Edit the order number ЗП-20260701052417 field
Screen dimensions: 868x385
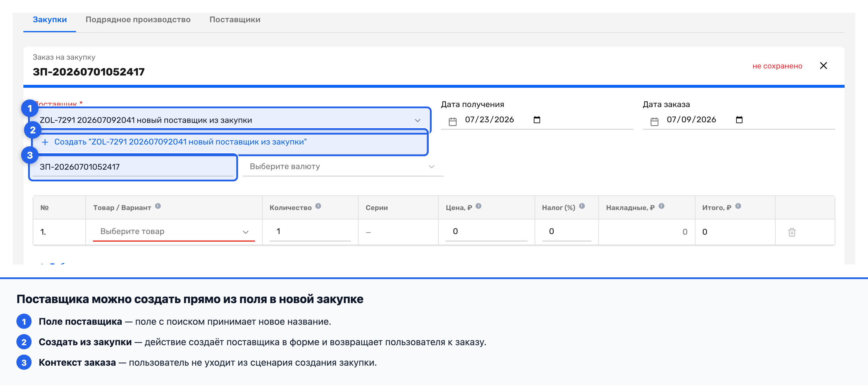133,167
